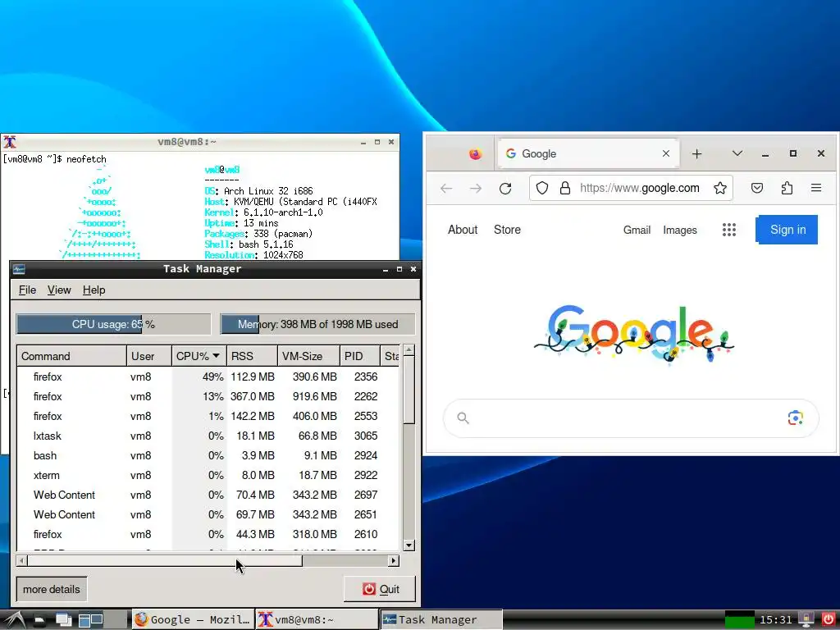Image resolution: width=840 pixels, height=630 pixels.
Task: Open Task Manager Help menu
Action: (94, 290)
